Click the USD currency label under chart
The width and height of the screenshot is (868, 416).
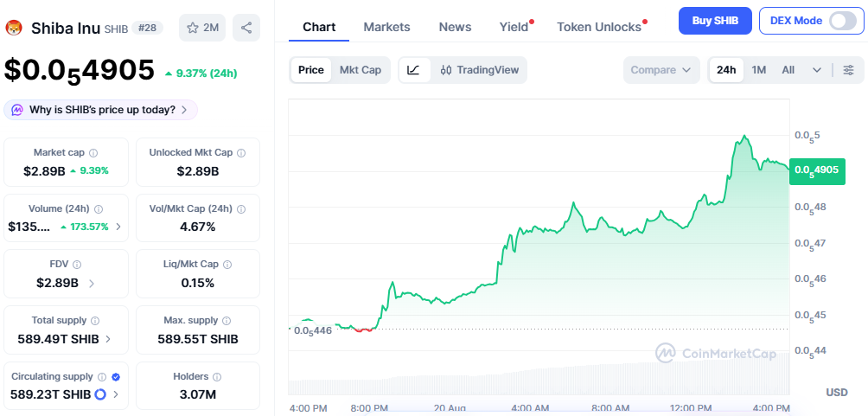[x=837, y=392]
